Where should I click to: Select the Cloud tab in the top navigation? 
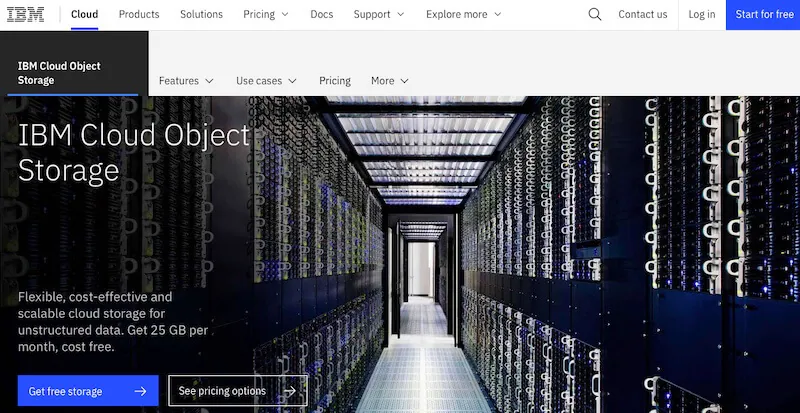point(85,14)
